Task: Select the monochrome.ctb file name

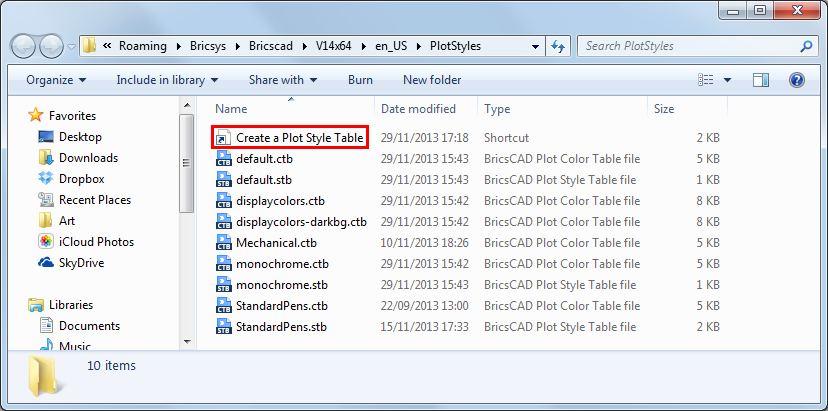Action: 283,264
